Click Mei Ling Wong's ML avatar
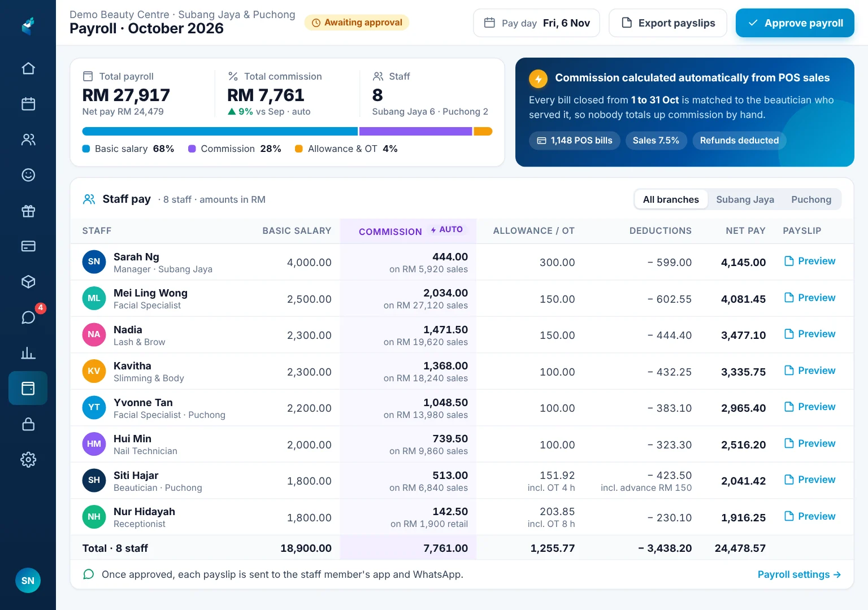 pyautogui.click(x=94, y=298)
